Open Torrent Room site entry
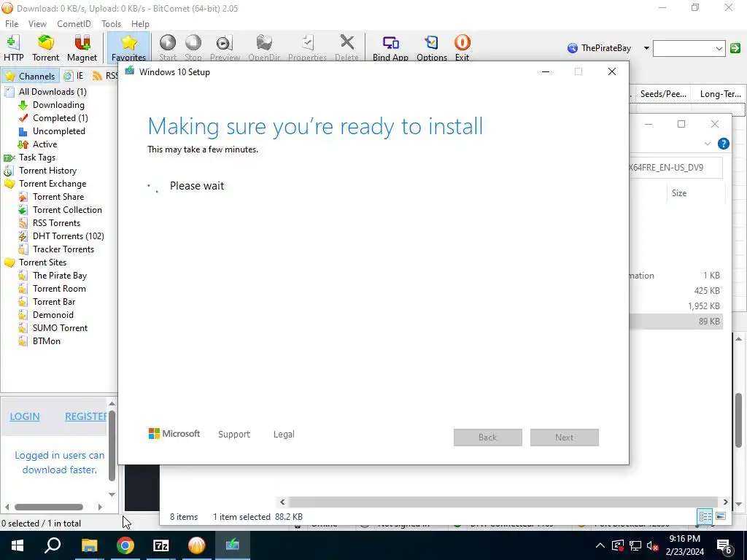Viewport: 747px width, 560px height. pyautogui.click(x=59, y=289)
